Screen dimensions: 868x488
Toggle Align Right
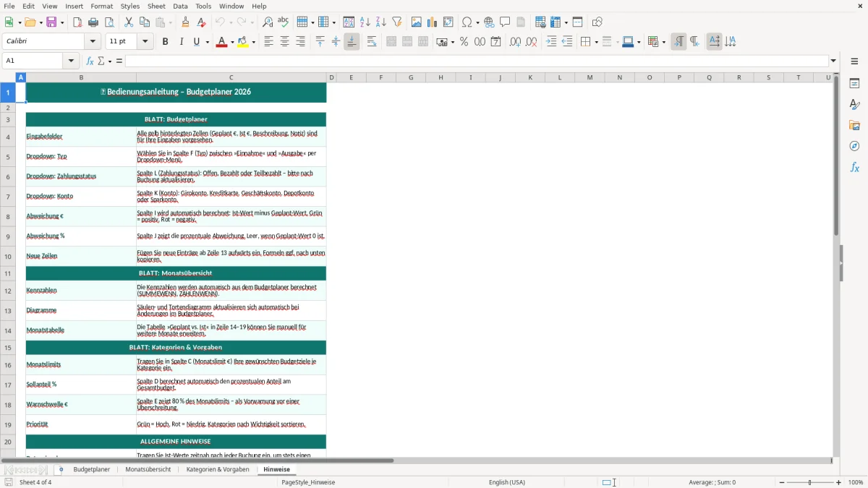(301, 42)
